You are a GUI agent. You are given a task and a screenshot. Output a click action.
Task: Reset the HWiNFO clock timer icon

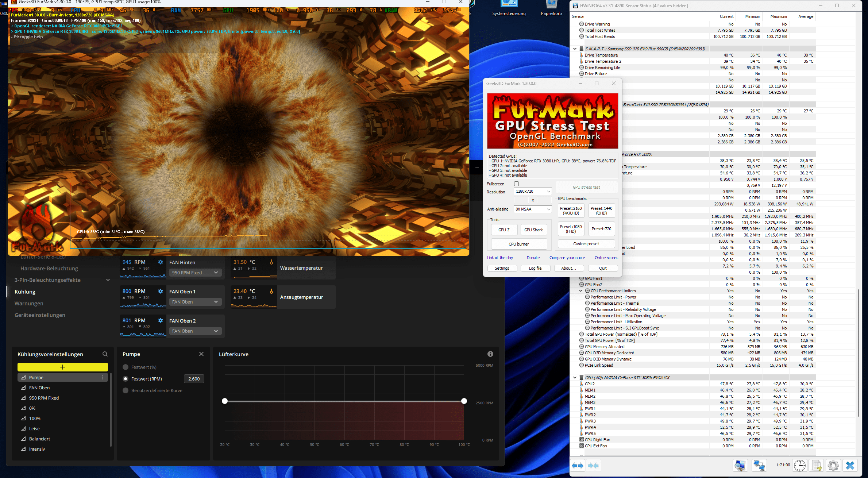800,466
